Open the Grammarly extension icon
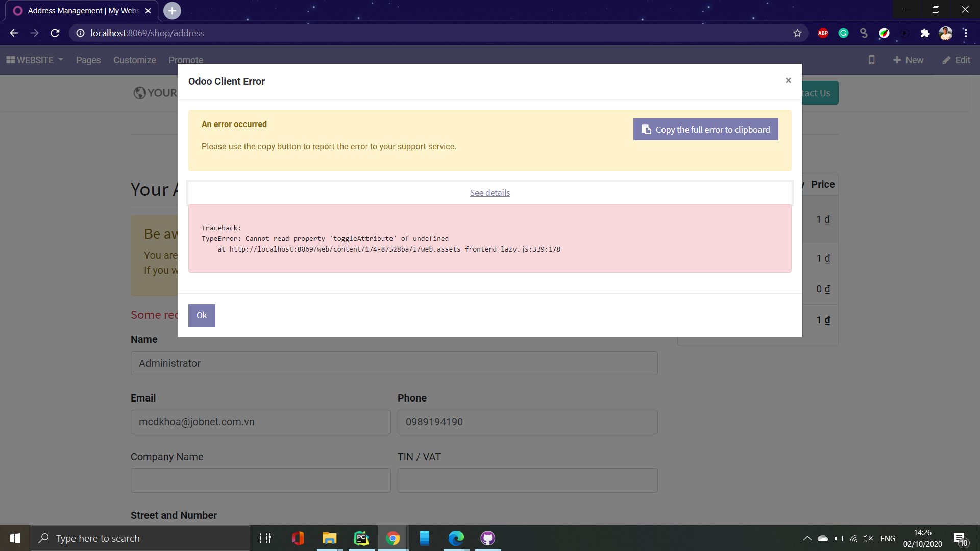This screenshot has height=551, width=980. pos(843,33)
